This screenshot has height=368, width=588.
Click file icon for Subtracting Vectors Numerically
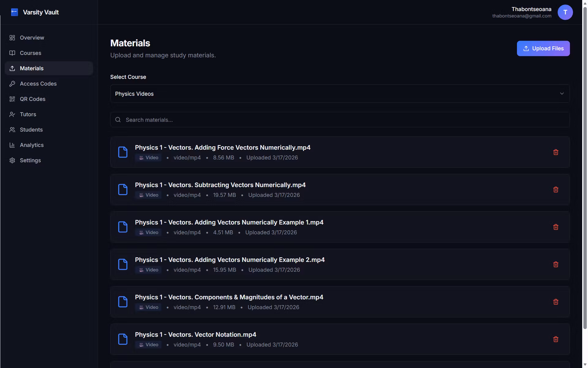123,190
